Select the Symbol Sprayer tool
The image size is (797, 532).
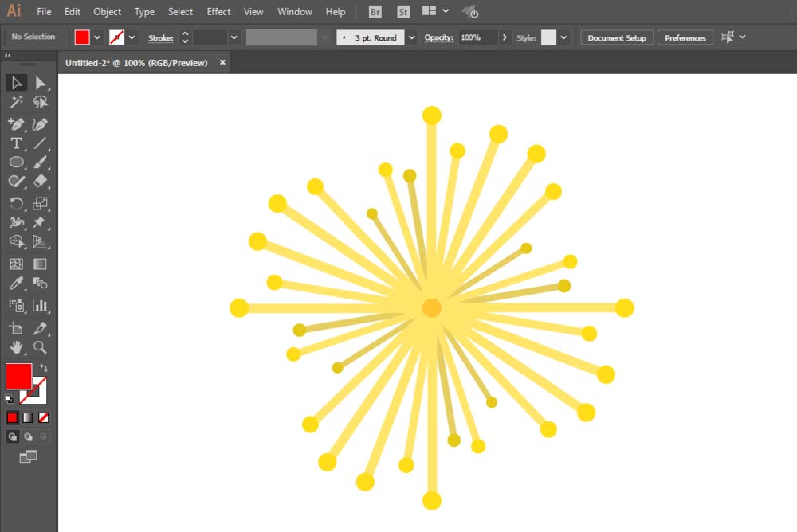16,305
